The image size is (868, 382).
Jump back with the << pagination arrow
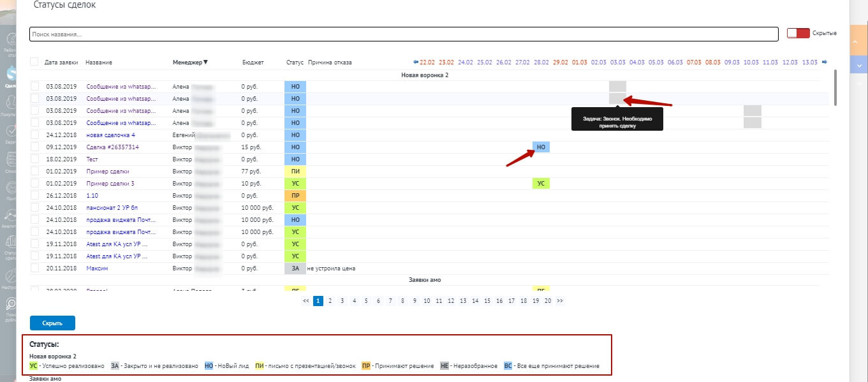306,301
